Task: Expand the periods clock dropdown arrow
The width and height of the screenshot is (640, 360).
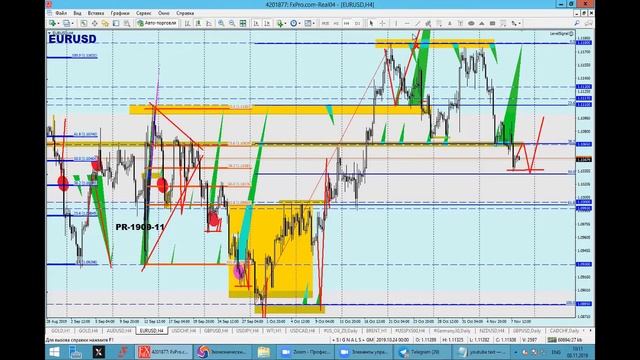Action: [x=299, y=23]
